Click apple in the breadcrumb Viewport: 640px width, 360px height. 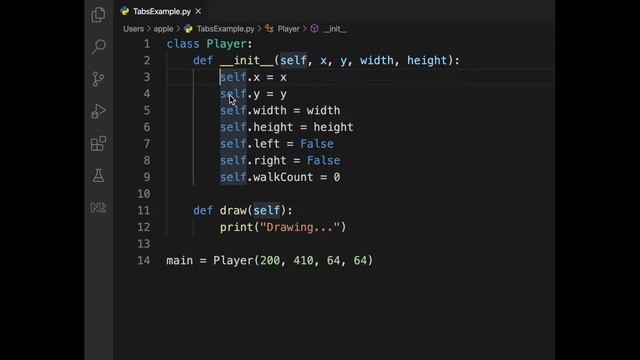[x=163, y=29]
